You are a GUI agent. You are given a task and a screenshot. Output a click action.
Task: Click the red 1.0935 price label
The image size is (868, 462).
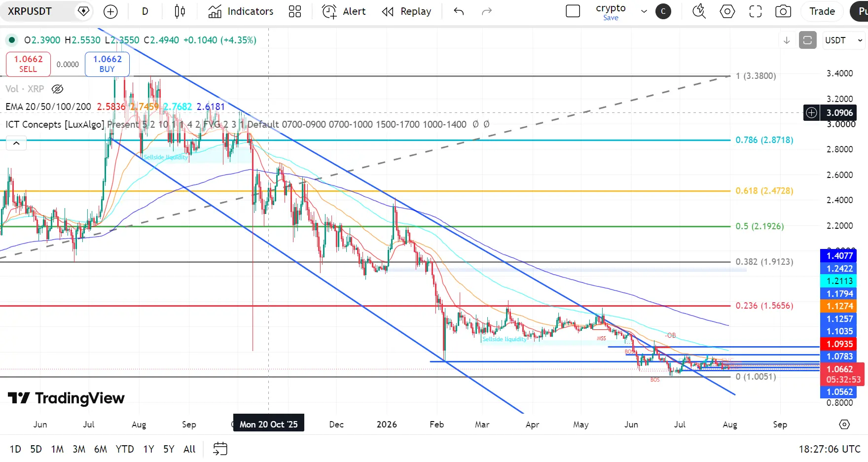pos(838,344)
